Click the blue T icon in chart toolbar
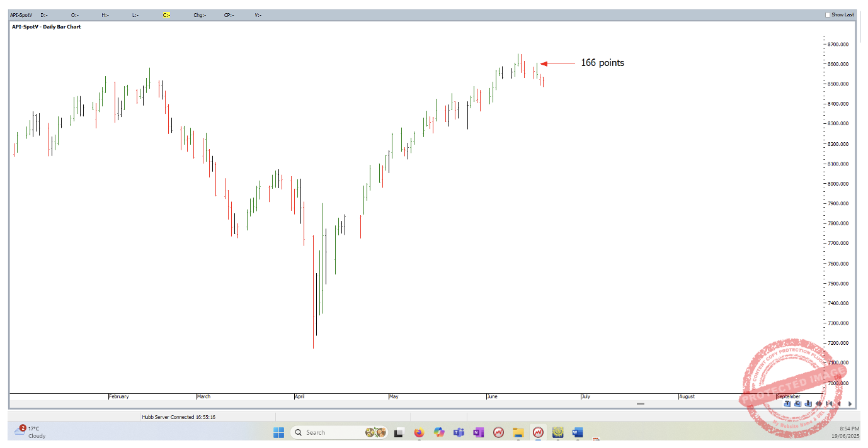 (x=787, y=404)
